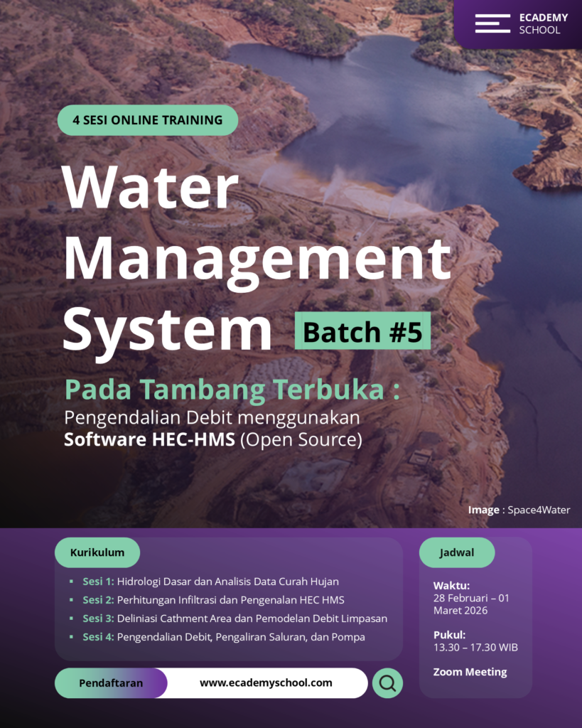Click Sesi 2 Perhitungan Infiltrasi item
Image resolution: width=582 pixels, height=728 pixels.
pyautogui.click(x=213, y=600)
